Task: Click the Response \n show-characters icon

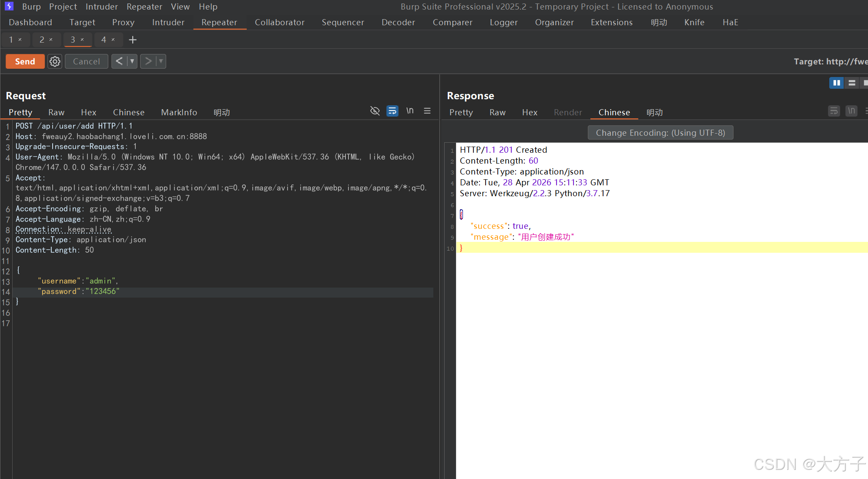Action: (851, 111)
